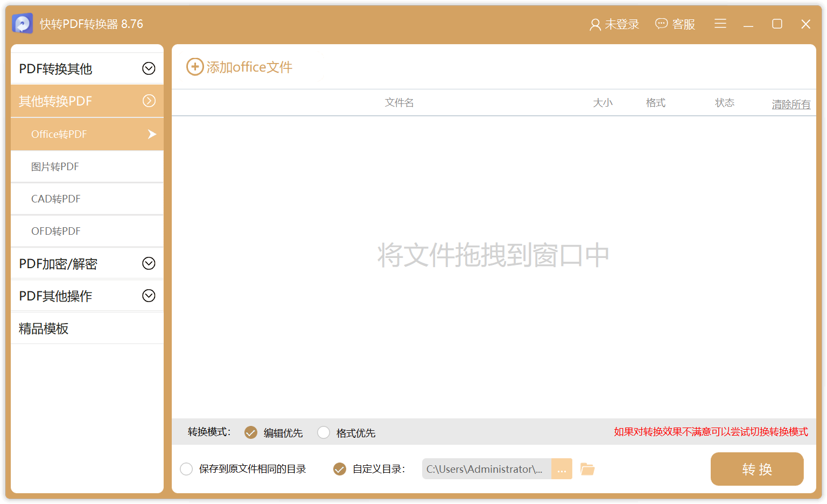Viewport: 827px width, 504px height.
Task: Click the arrow on Office转PDF entry
Action: tap(151, 134)
